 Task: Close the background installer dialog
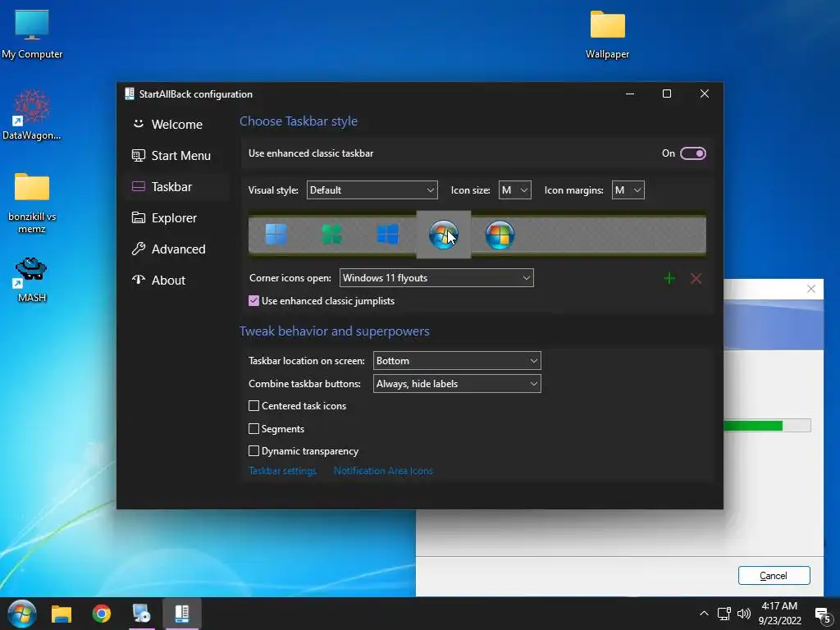tap(811, 290)
